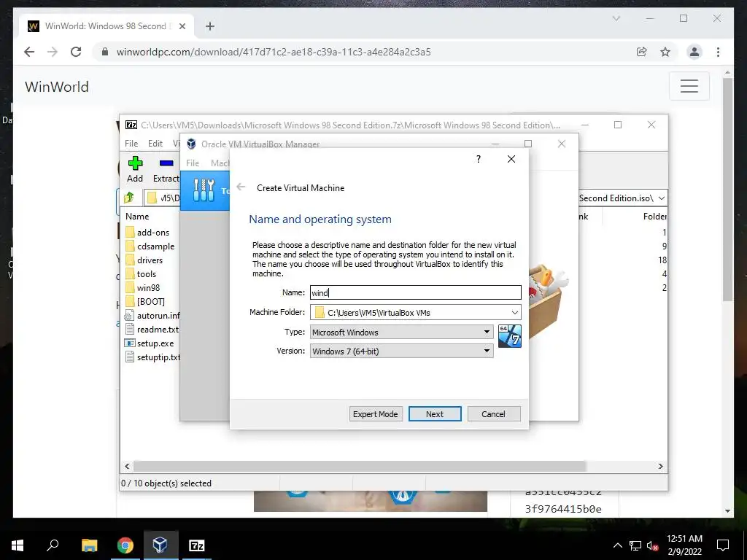Image resolution: width=747 pixels, height=560 pixels.
Task: Open a new Chrome tab
Action: point(210,26)
